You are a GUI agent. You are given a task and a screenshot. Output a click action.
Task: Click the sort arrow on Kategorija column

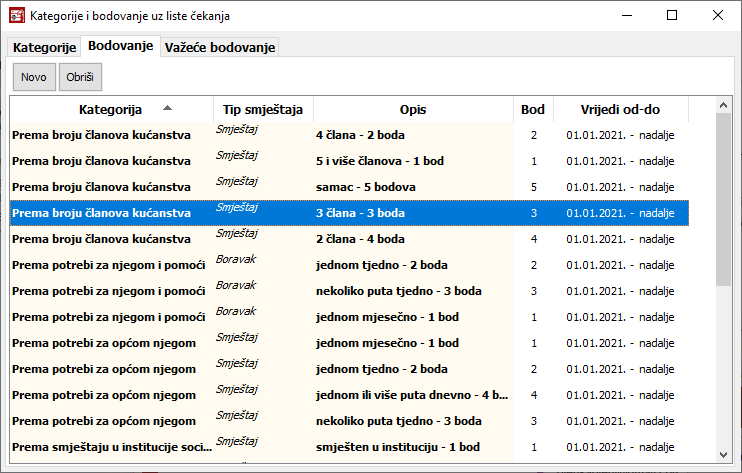(167, 108)
